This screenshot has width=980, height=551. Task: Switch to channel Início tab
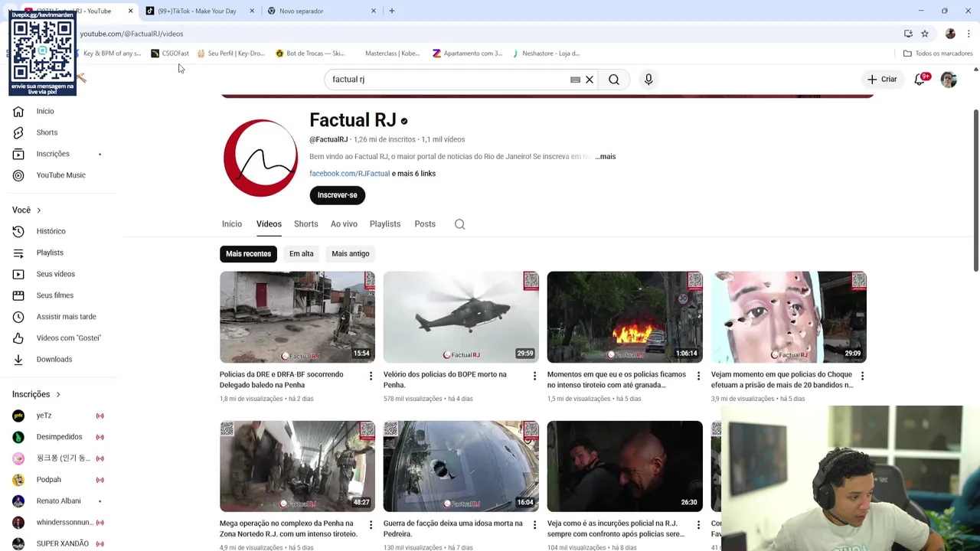click(232, 224)
